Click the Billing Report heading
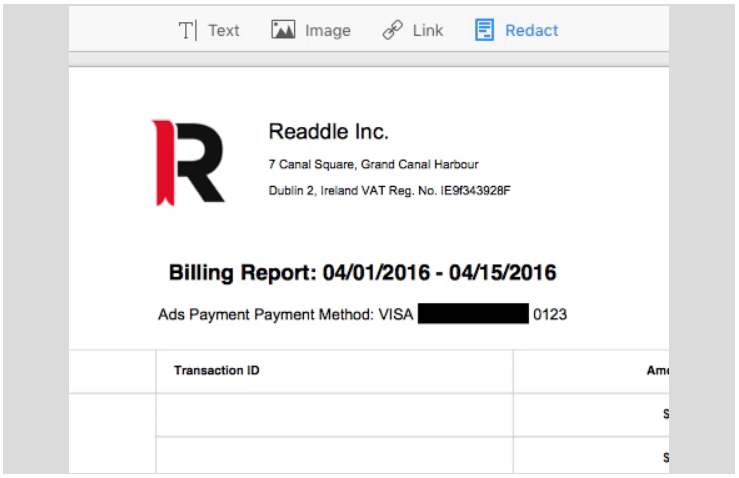 click(x=362, y=272)
